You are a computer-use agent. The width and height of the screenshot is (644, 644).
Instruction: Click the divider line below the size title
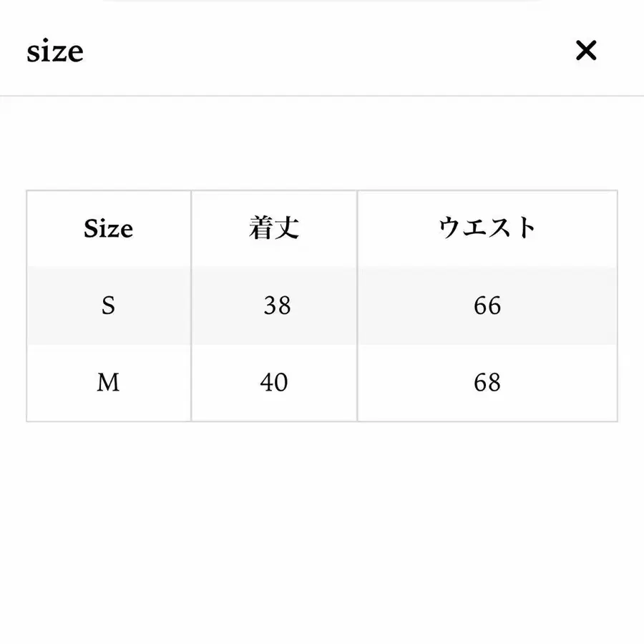[x=322, y=92]
